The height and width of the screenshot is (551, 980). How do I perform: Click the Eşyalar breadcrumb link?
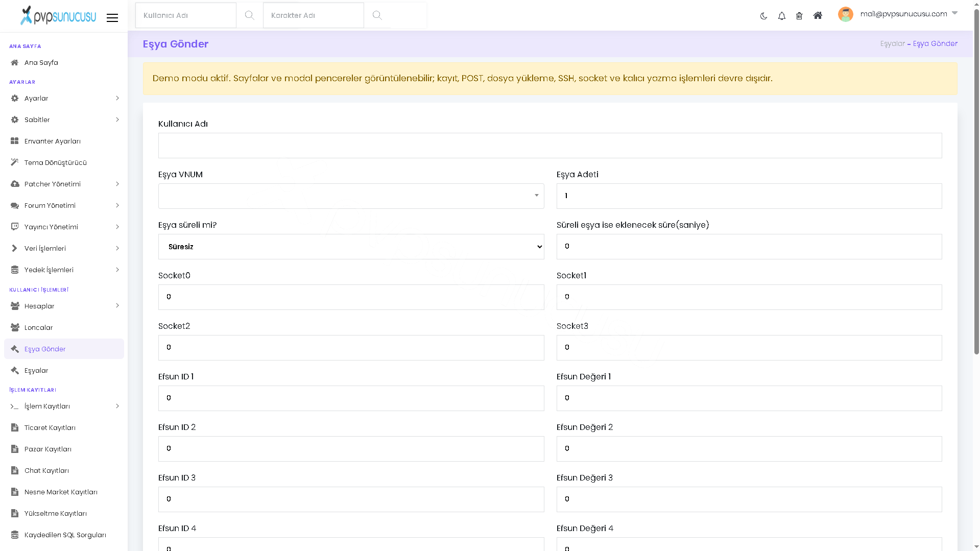click(892, 44)
